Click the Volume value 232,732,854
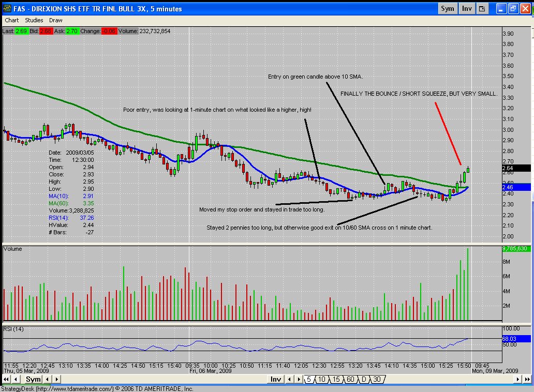This screenshot has height=392, width=534. 155,31
